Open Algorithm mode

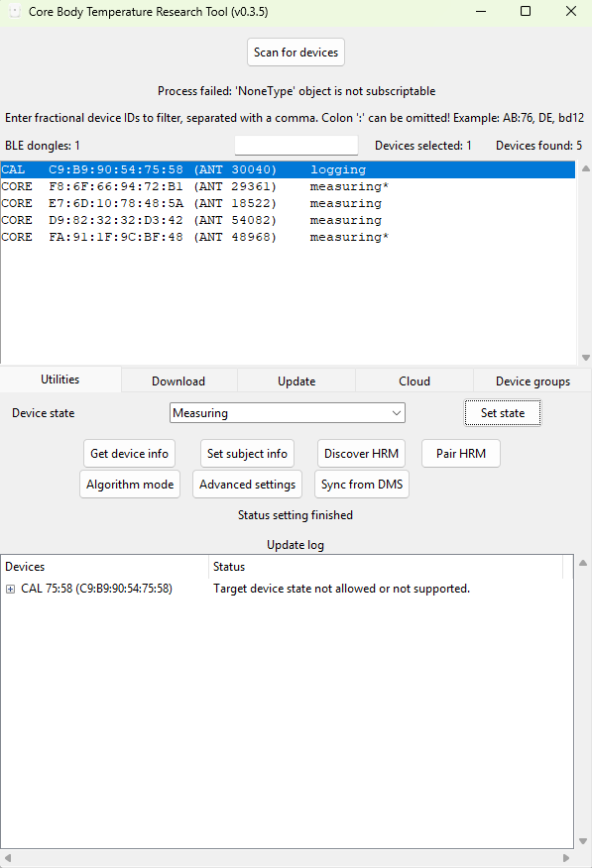(x=130, y=485)
